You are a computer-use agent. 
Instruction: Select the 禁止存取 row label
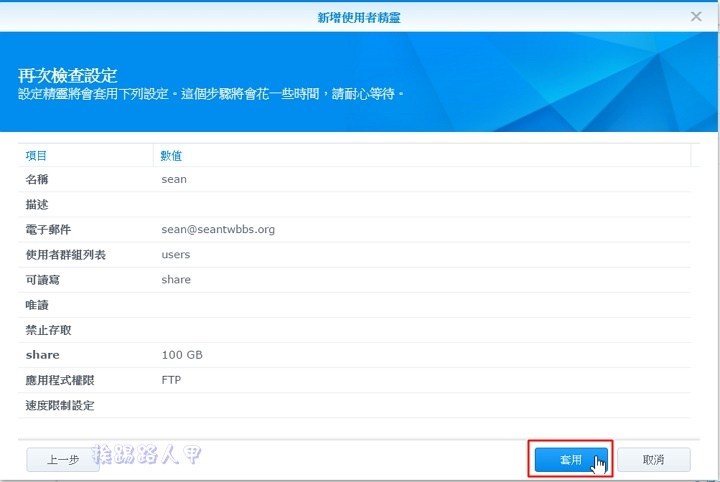coord(48,330)
